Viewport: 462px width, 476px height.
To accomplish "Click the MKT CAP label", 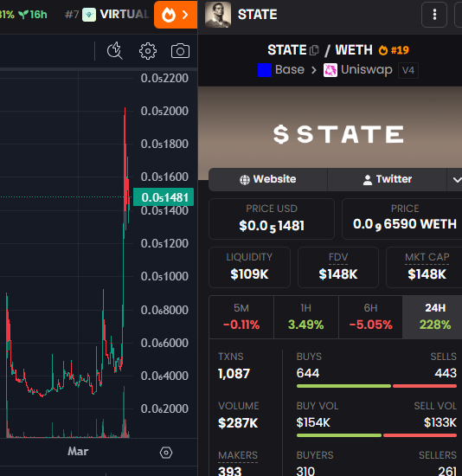I will 427,257.
